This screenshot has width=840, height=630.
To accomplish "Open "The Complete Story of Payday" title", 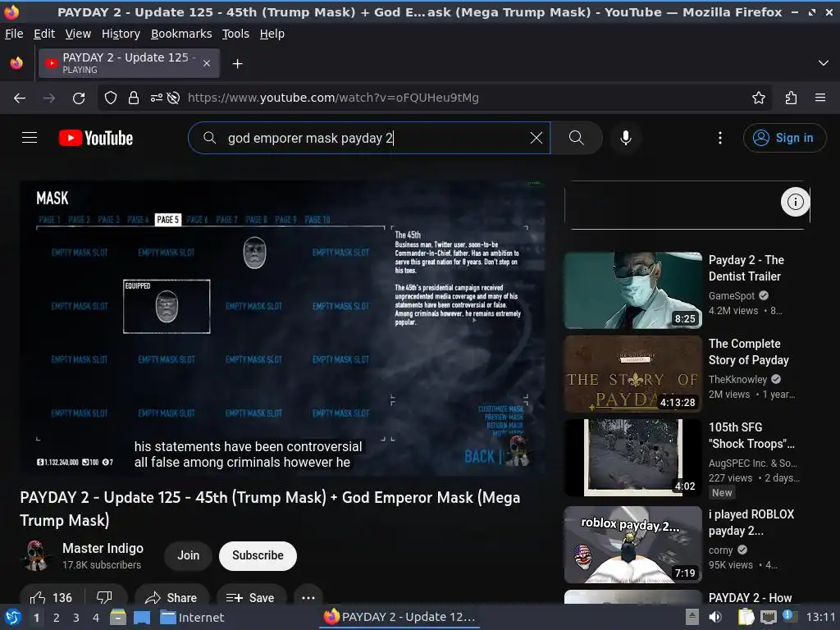I will [748, 351].
